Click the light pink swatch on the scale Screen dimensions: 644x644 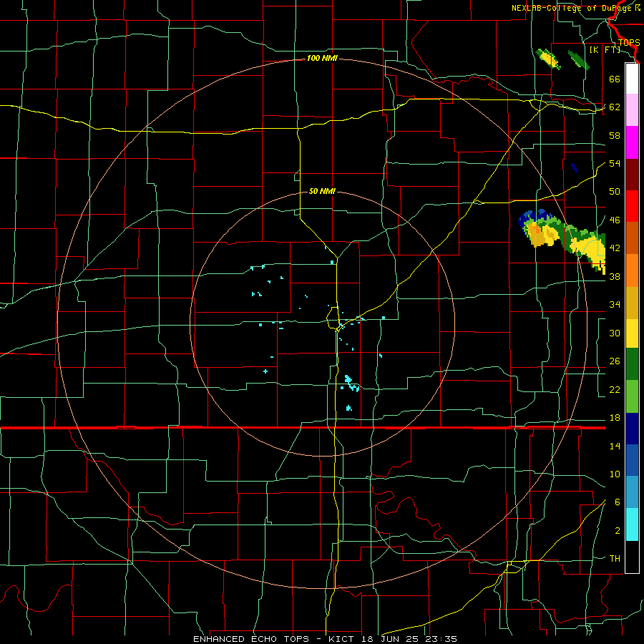click(x=632, y=110)
